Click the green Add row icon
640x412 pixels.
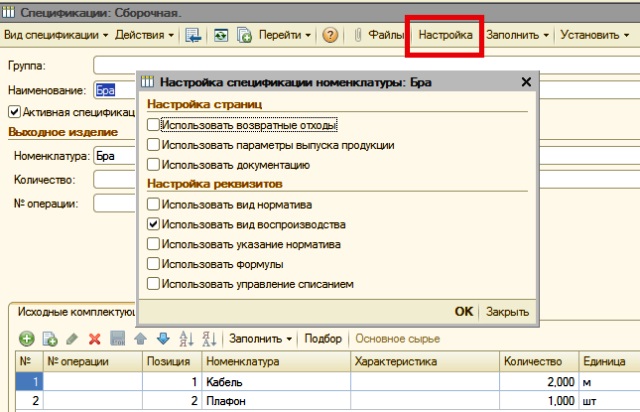pyautogui.click(x=27, y=339)
